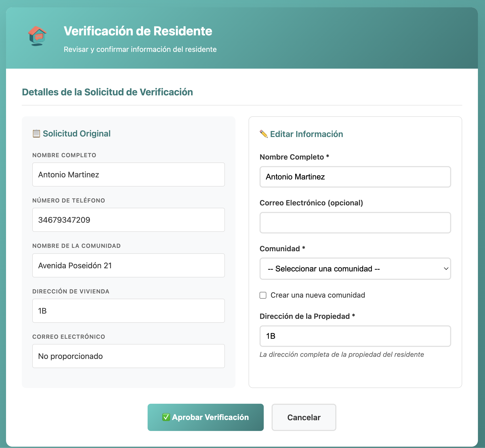Select the phone number 34679347209 field

128,220
